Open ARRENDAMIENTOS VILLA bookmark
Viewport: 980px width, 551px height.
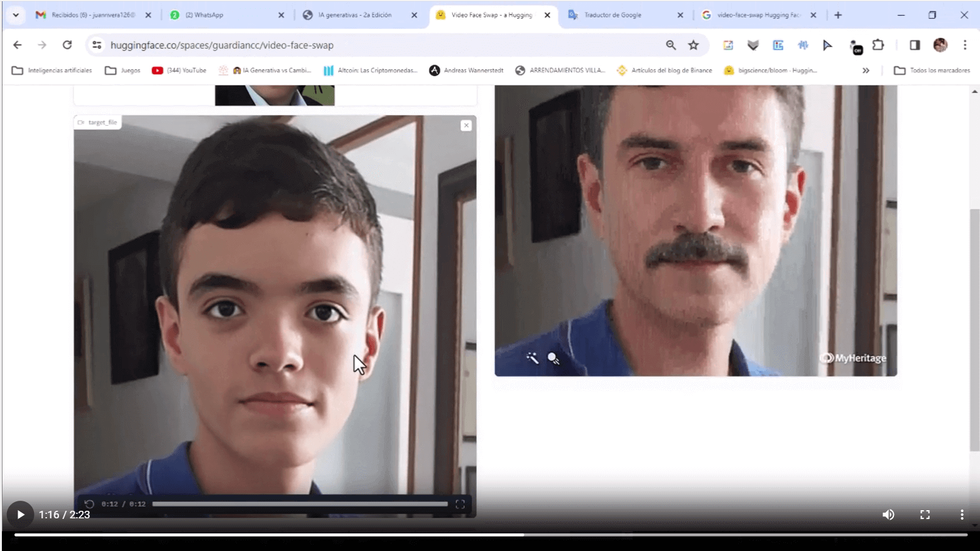(560, 70)
